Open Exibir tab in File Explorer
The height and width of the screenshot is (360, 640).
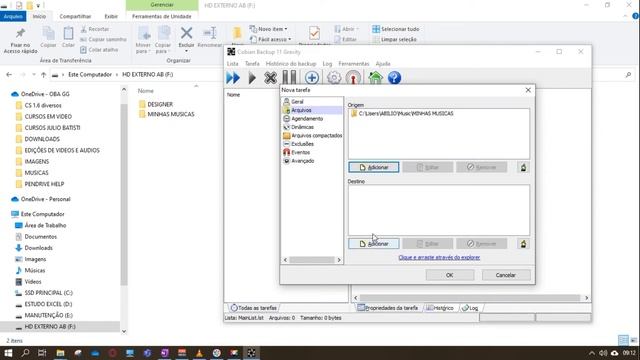(x=111, y=16)
